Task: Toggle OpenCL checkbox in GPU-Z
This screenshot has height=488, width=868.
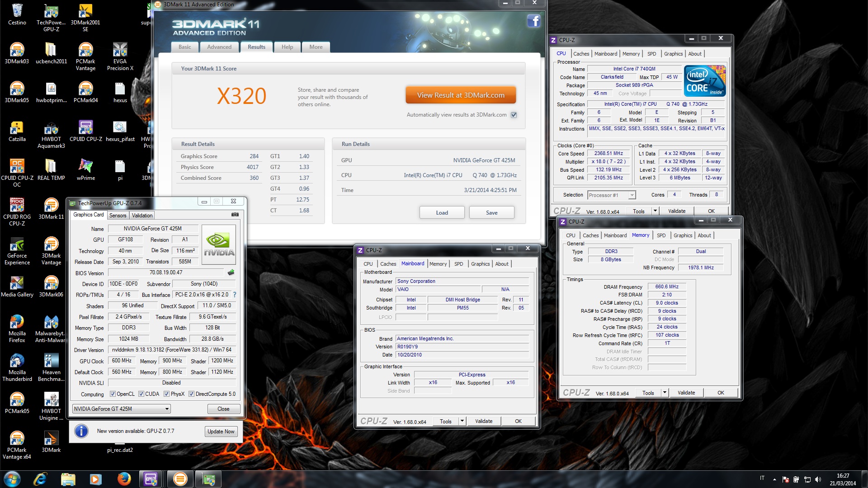Action: coord(113,394)
